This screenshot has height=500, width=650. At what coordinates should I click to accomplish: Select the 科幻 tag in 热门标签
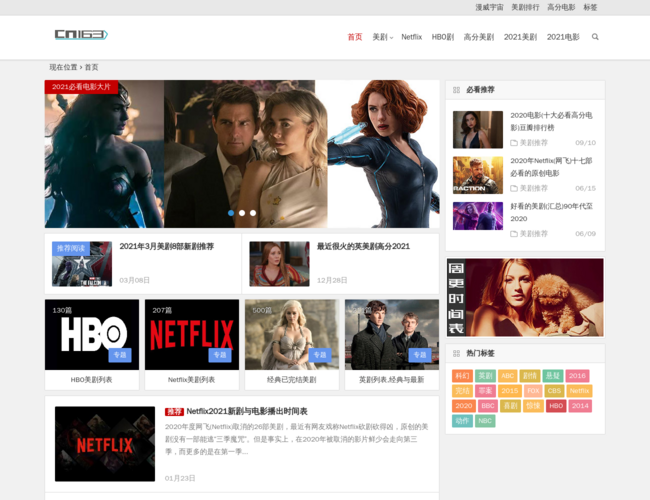click(x=462, y=376)
